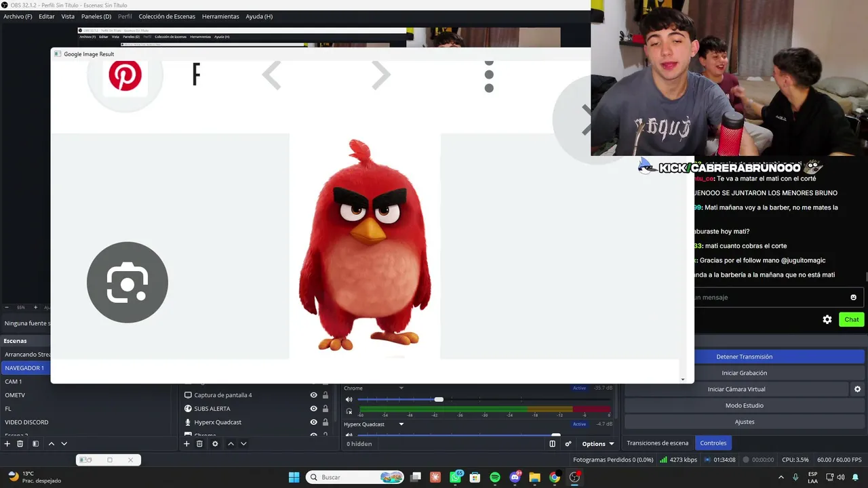Expand Hyperx Quadcast audio dropdown arrow

click(401, 424)
